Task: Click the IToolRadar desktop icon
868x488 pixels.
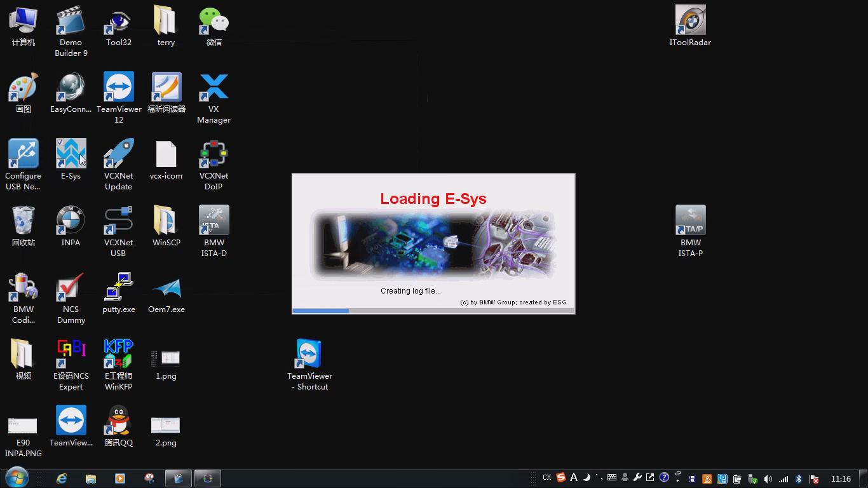Action: point(690,21)
